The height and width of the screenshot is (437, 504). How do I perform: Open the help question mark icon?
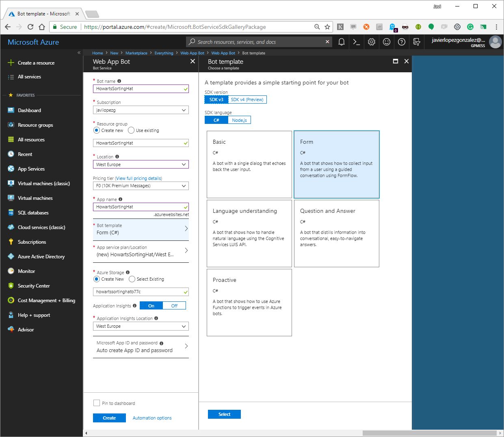pos(401,42)
